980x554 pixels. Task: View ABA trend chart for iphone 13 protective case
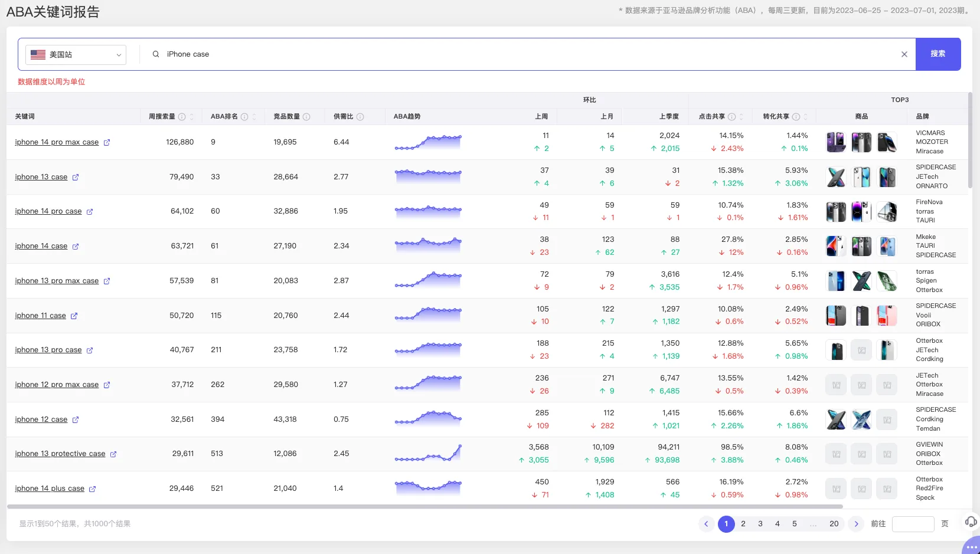click(428, 453)
